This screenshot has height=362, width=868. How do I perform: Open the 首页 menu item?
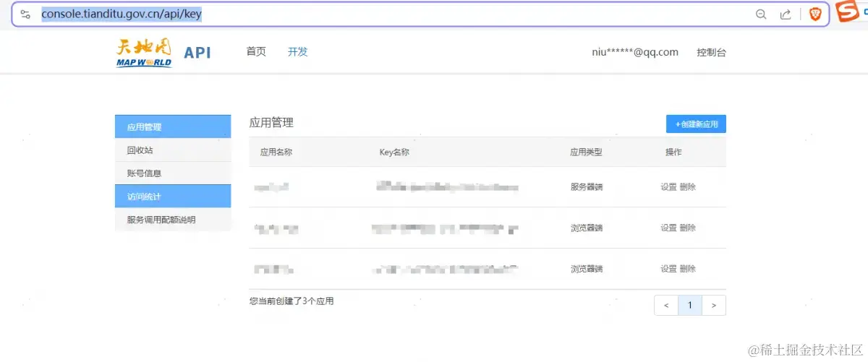tap(256, 52)
